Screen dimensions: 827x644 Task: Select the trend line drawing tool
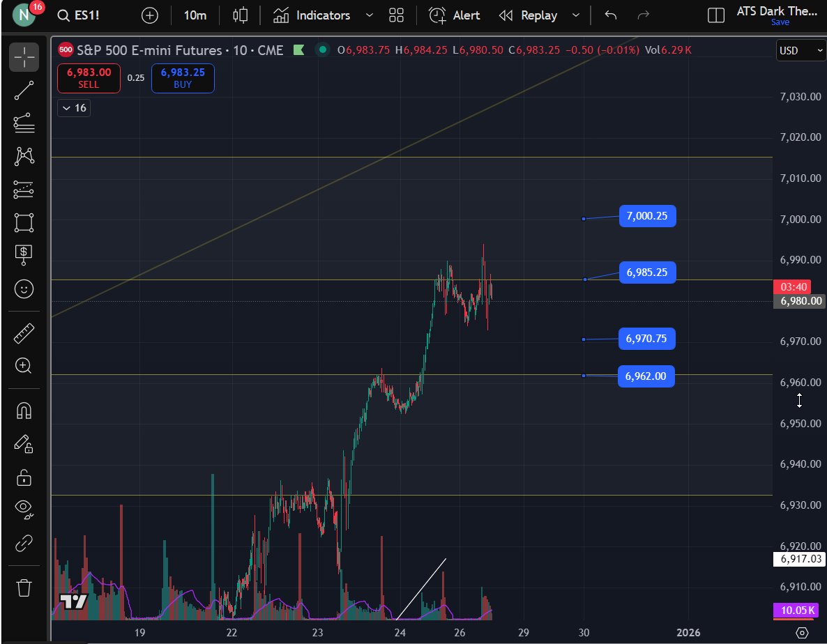[x=24, y=91]
